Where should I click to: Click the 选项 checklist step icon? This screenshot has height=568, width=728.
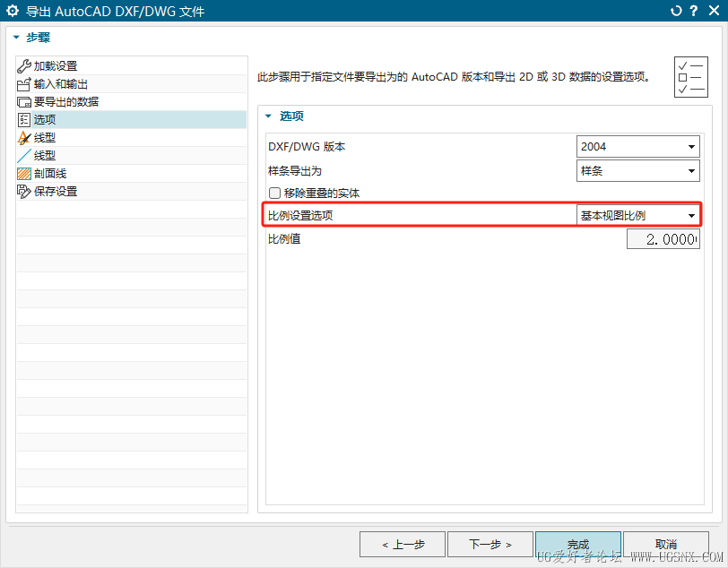click(23, 120)
